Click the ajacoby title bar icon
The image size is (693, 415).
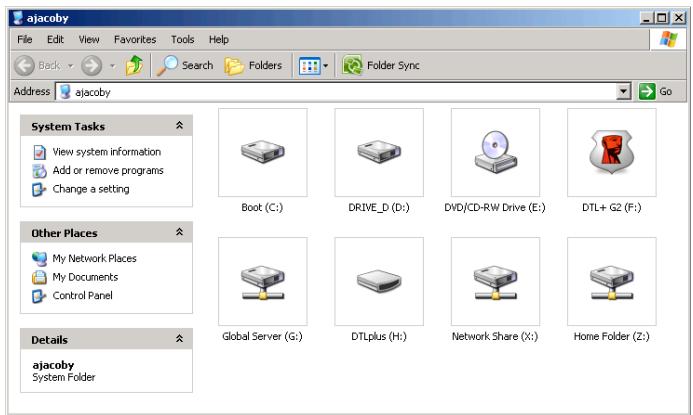point(18,18)
